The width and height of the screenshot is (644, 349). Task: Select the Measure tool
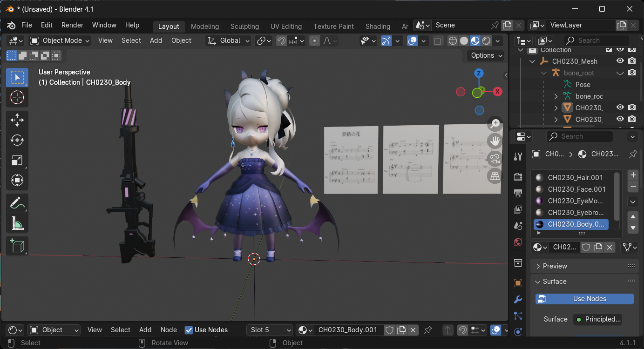17,223
